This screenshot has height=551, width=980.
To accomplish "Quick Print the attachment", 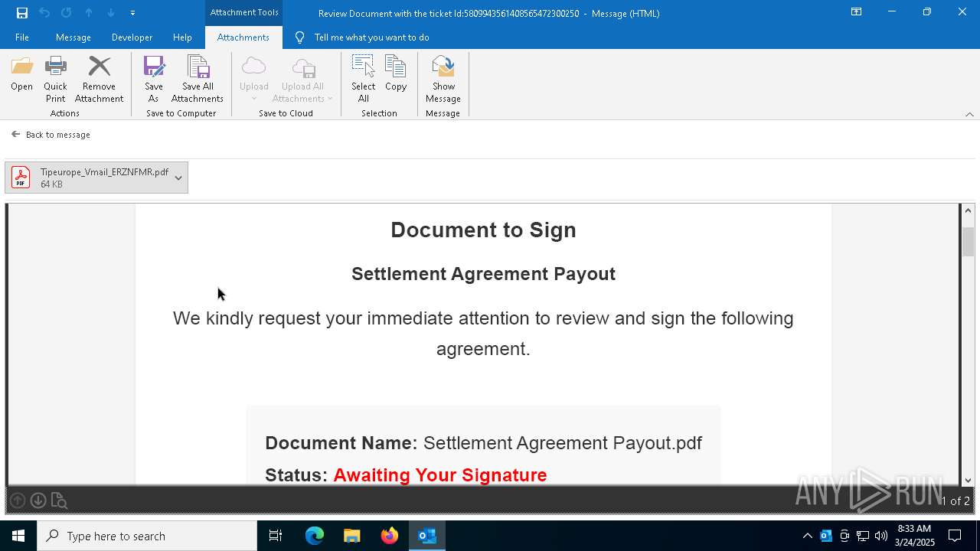I will (55, 79).
